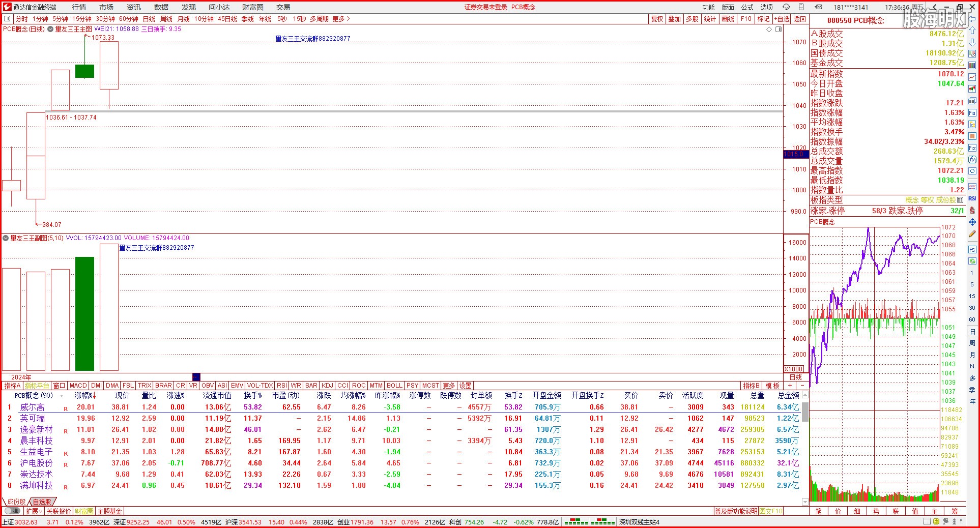Expand 更多 periods dropdown in top toolbar
The image size is (980, 528).
341,19
